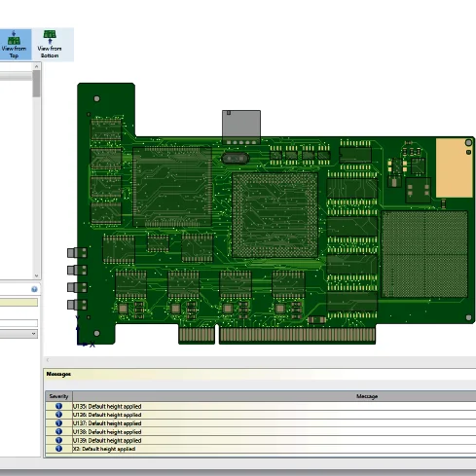
Task: Click info icon beside X2 message
Action: 58,449
